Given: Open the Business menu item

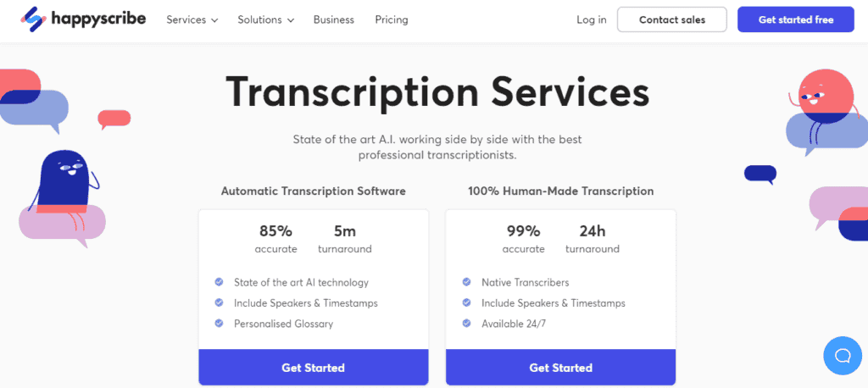Looking at the screenshot, I should tap(334, 19).
